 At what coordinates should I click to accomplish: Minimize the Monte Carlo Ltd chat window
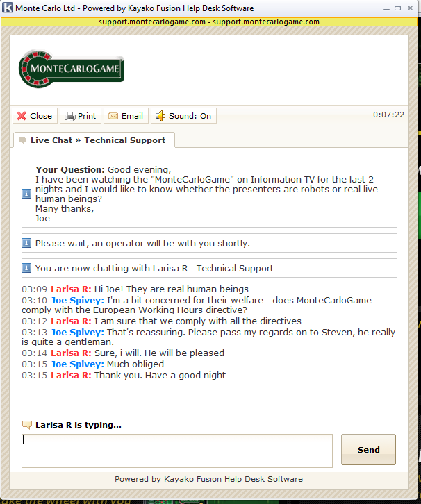point(386,8)
